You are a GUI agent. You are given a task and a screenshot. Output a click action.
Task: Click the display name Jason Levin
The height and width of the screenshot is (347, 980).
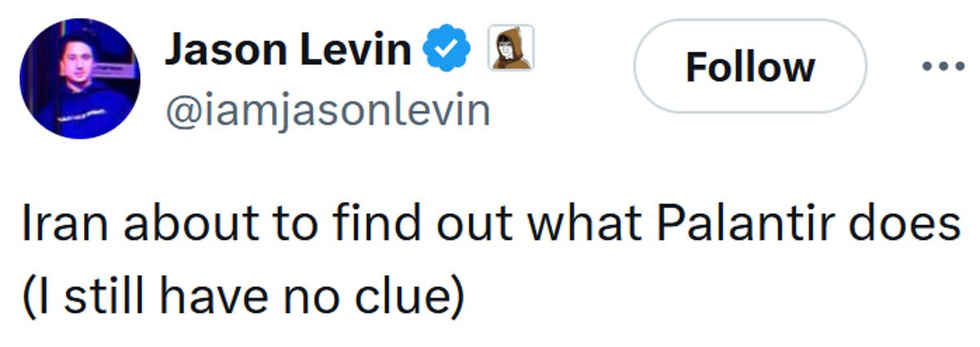pos(288,51)
